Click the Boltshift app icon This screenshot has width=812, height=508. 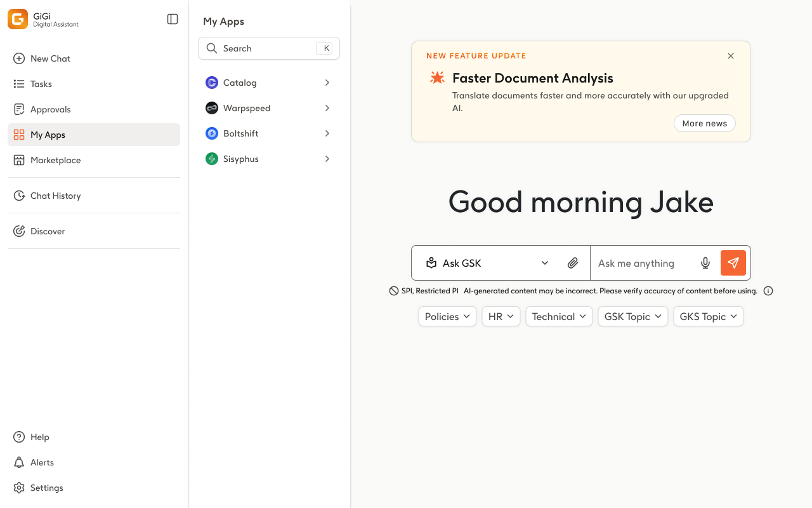(212, 133)
